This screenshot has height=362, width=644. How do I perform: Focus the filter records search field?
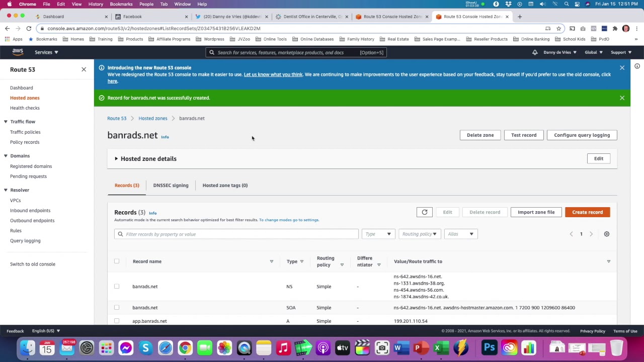click(236, 234)
